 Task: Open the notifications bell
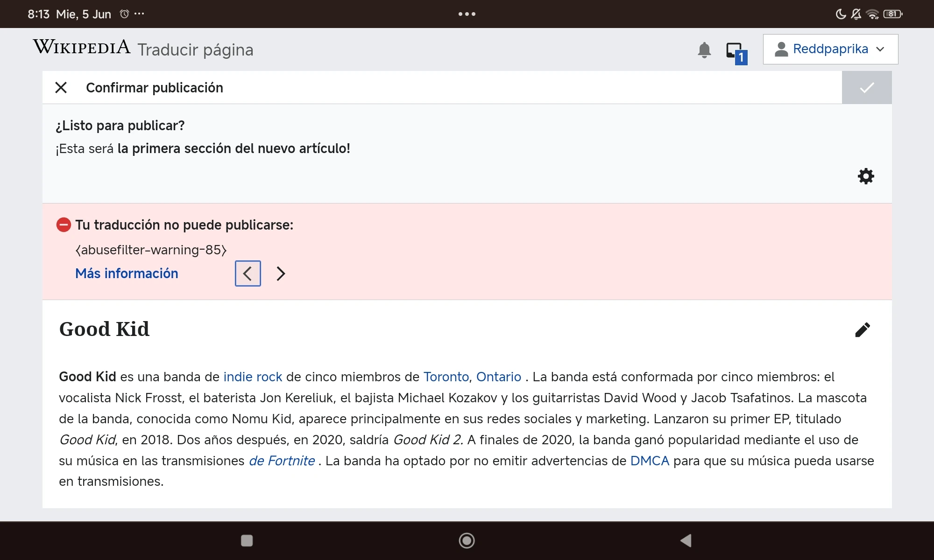click(x=704, y=50)
